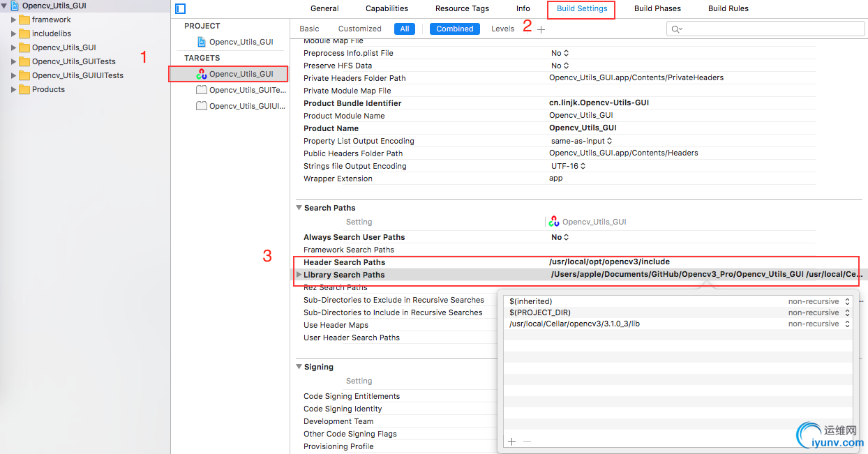The height and width of the screenshot is (454, 868).
Task: Click the Opencv_Utils_GUIUITests folder icon
Action: point(24,75)
